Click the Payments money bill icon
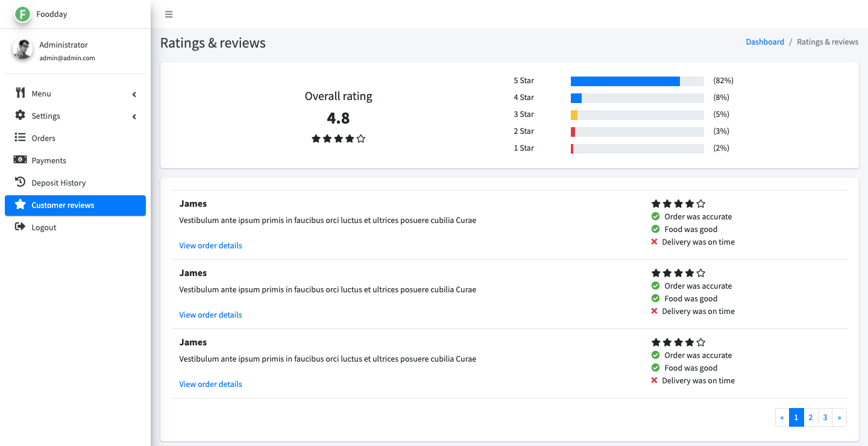Image resolution: width=868 pixels, height=446 pixels. pos(20,160)
